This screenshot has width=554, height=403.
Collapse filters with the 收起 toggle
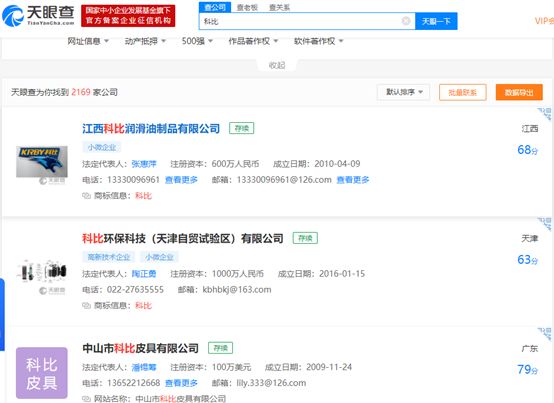[277, 65]
